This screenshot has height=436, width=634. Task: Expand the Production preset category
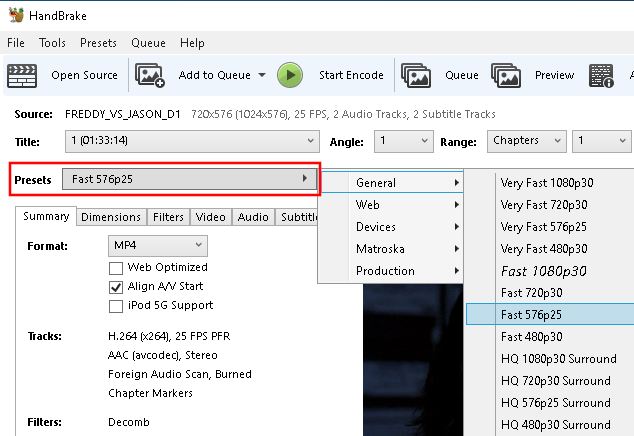pyautogui.click(x=391, y=271)
